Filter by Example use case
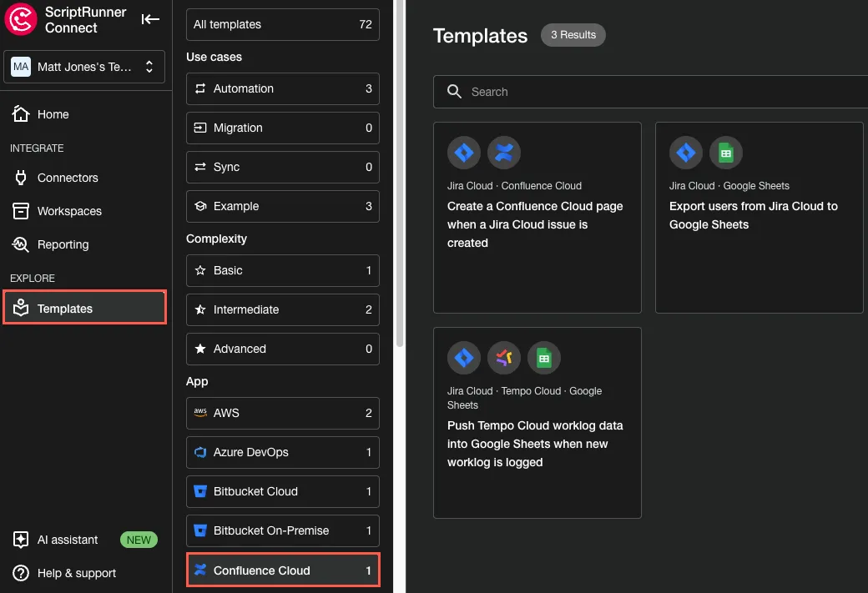This screenshot has width=868, height=593. 283,206
